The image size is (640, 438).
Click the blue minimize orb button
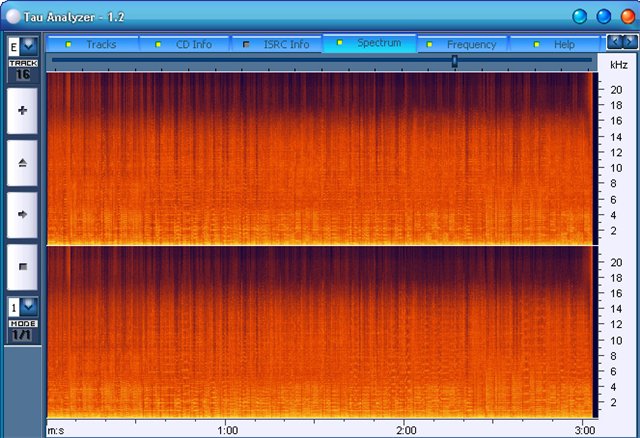[579, 16]
